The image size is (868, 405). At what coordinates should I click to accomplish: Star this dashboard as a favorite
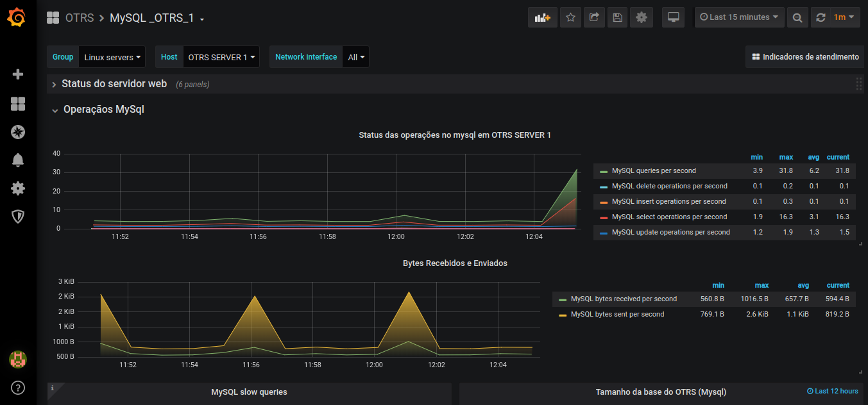pos(570,17)
